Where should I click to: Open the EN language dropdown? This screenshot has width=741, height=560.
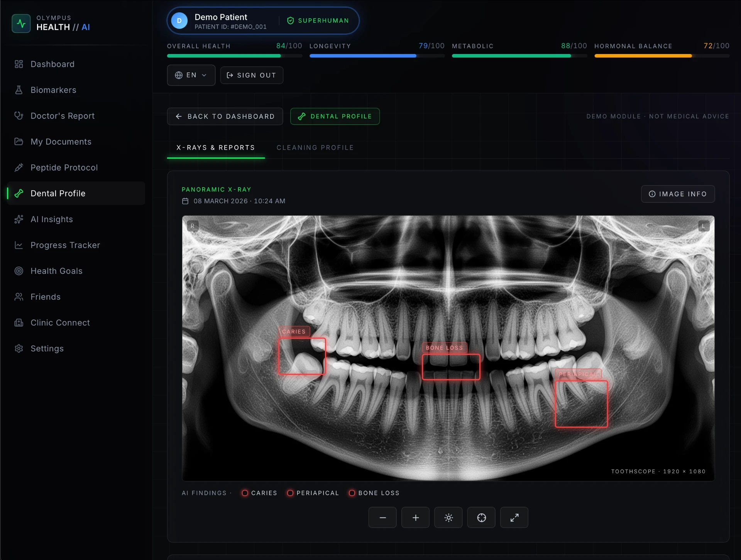(x=191, y=75)
